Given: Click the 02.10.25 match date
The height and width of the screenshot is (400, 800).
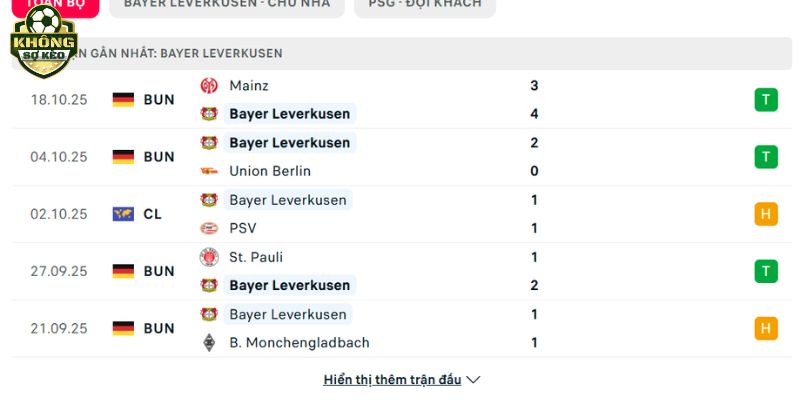Looking at the screenshot, I should point(59,214).
